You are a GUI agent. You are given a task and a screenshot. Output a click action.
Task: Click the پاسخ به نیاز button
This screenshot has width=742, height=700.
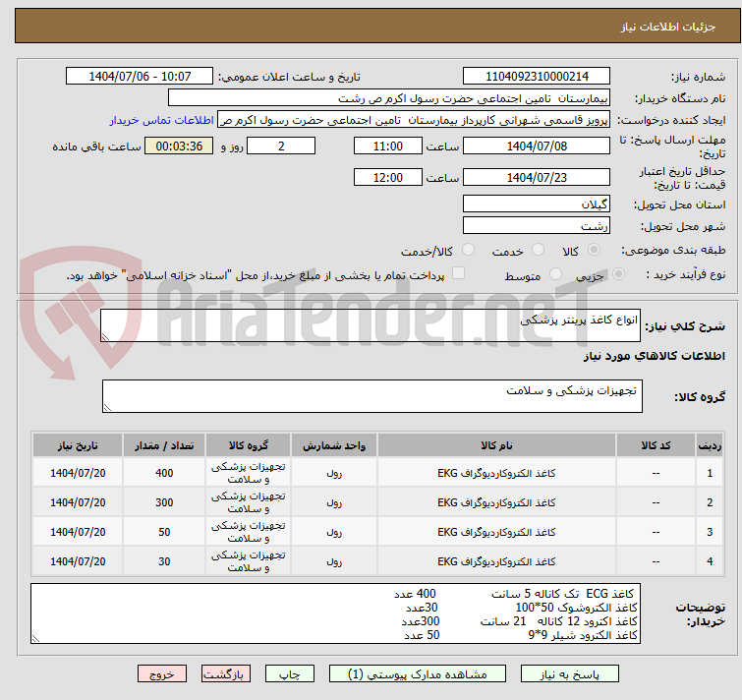pos(570,674)
